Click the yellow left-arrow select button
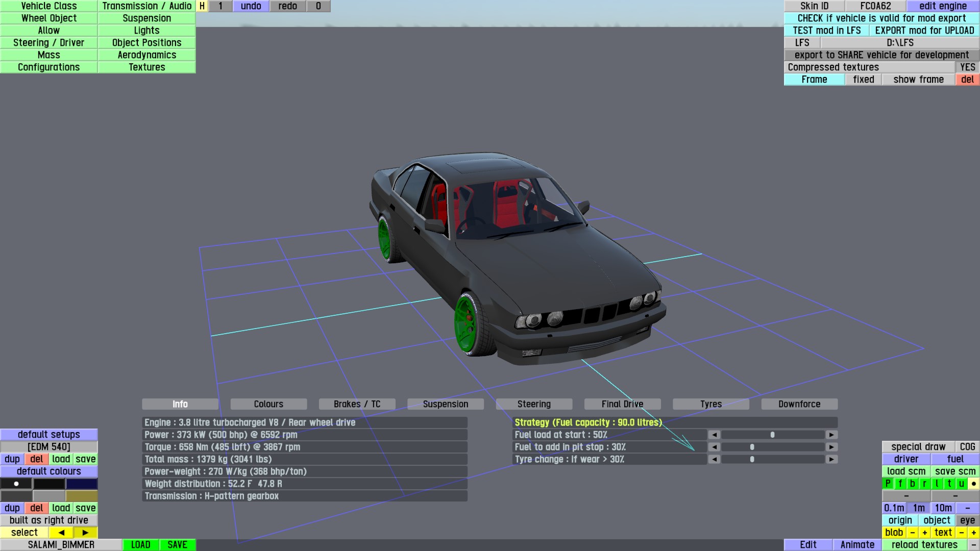 (x=61, y=532)
